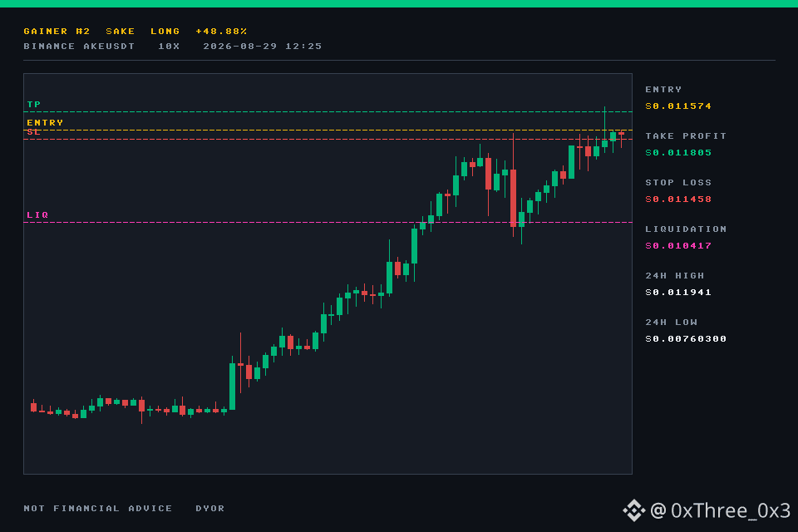This screenshot has height=532, width=798.
Task: Click the +48.88% gain value
Action: (x=221, y=31)
